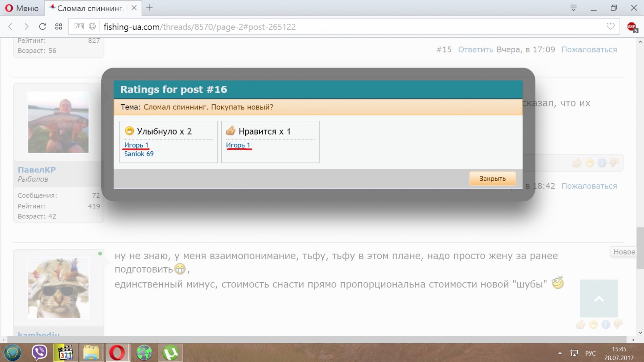Screen dimensions: 644x362
Task: Switch РУС keyboard language indicator
Action: coord(590,353)
